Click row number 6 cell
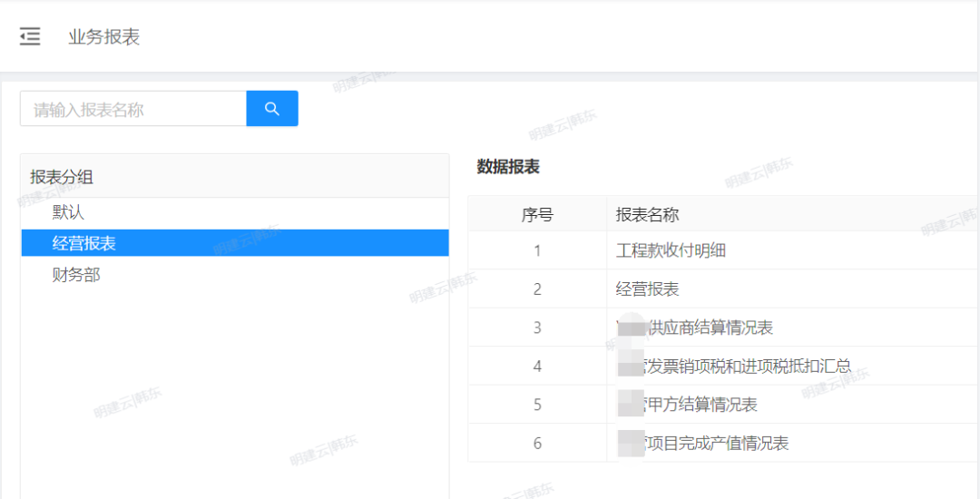 [537, 444]
